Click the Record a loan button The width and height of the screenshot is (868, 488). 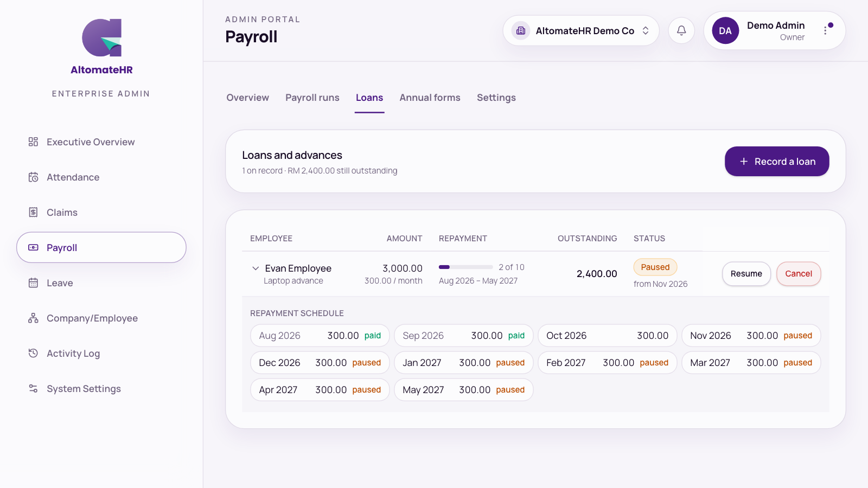click(x=777, y=162)
